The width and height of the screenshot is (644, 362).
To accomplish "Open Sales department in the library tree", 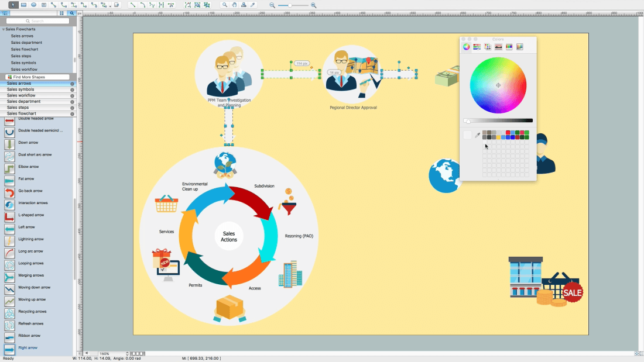I will point(26,43).
